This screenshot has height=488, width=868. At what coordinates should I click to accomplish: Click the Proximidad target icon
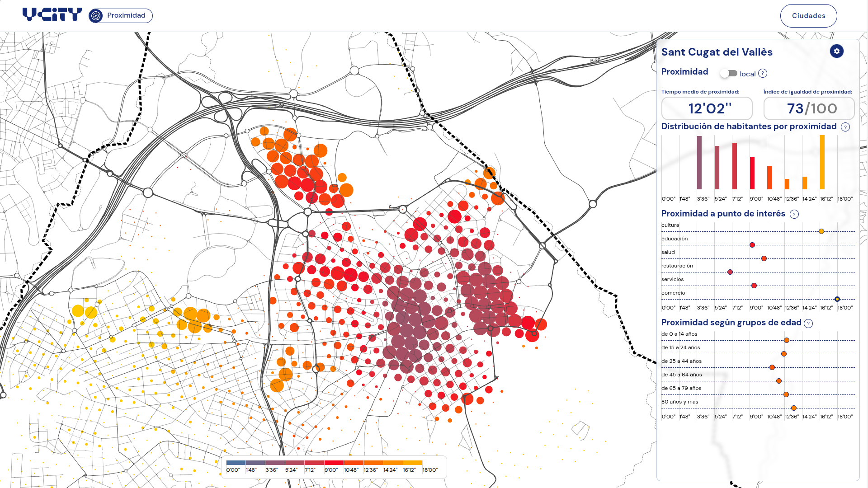[96, 16]
